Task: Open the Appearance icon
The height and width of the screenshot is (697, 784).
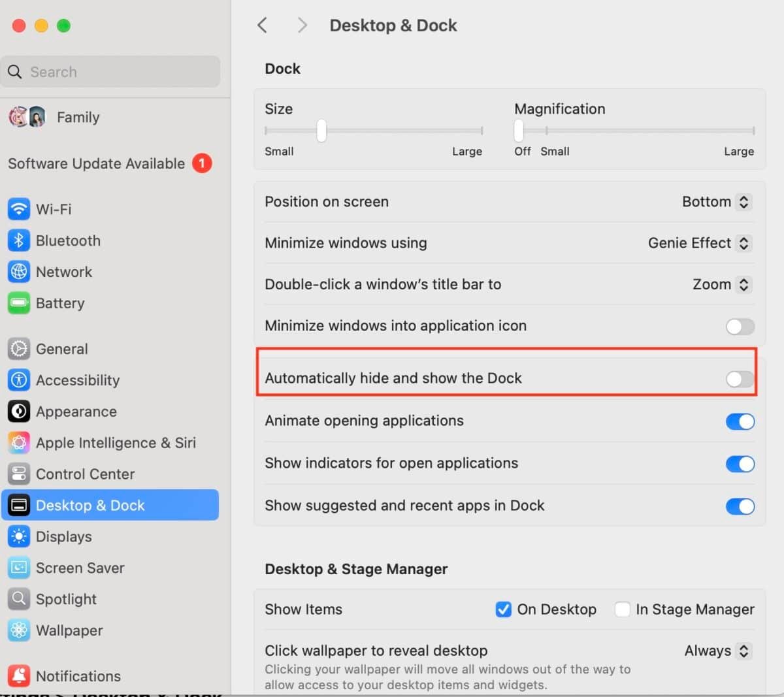Action: [x=19, y=412]
